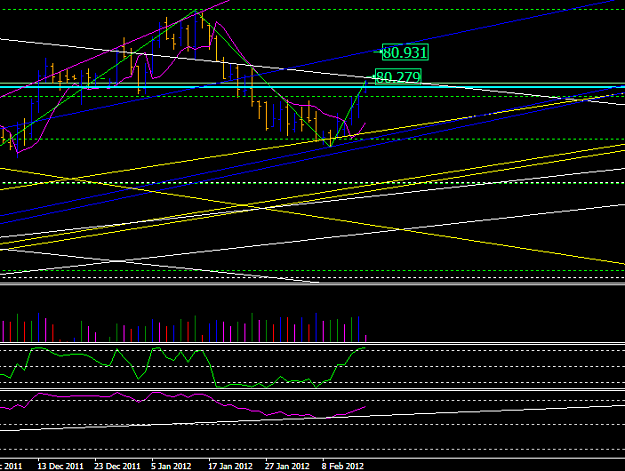Select the 5 Jan 2012 date label

(x=171, y=466)
